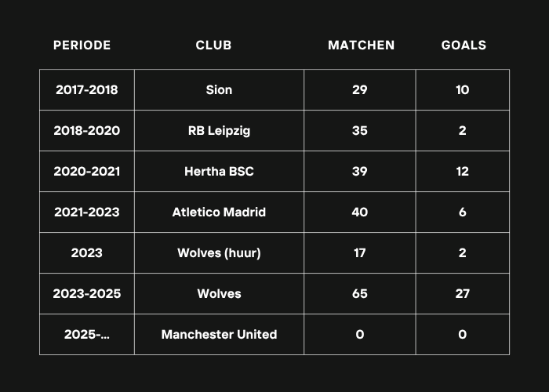Select the 12 goals cell
This screenshot has width=549, height=392.
point(463,172)
